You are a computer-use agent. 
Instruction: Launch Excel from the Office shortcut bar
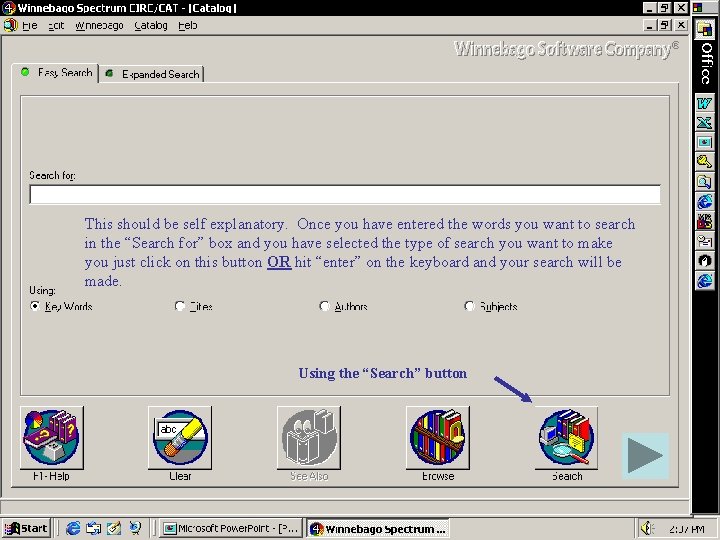704,123
